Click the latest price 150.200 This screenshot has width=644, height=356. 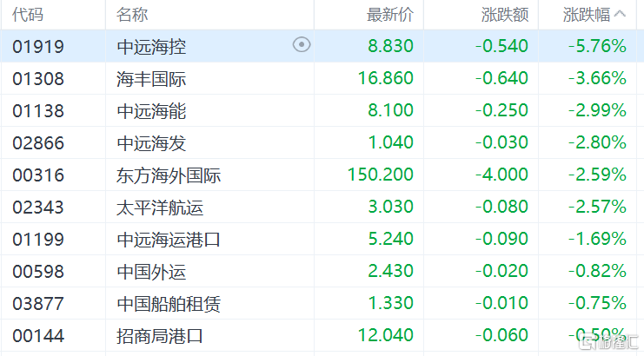point(381,175)
